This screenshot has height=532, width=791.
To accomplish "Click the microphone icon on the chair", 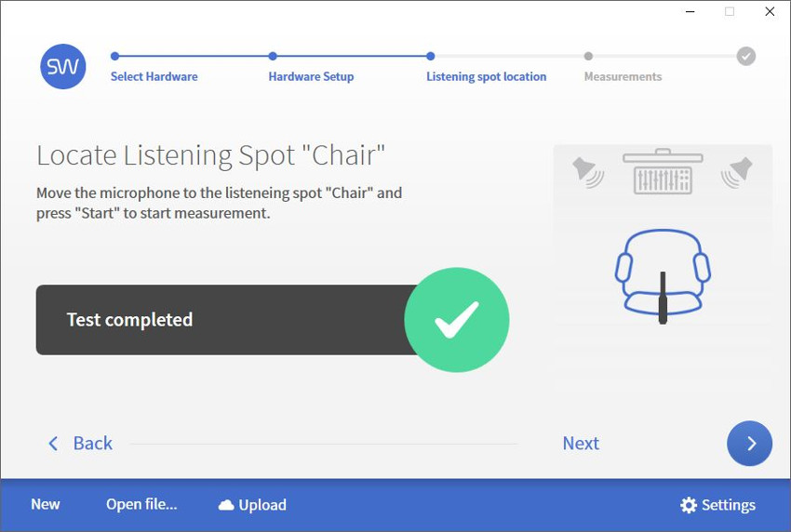I will click(x=663, y=298).
